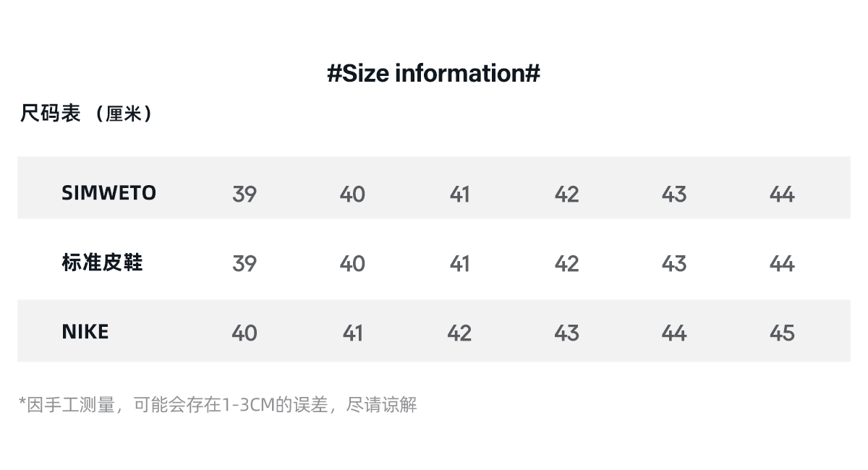This screenshot has height=470, width=868.
Task: Select the 标准皮鞋 row label
Action: (x=102, y=262)
